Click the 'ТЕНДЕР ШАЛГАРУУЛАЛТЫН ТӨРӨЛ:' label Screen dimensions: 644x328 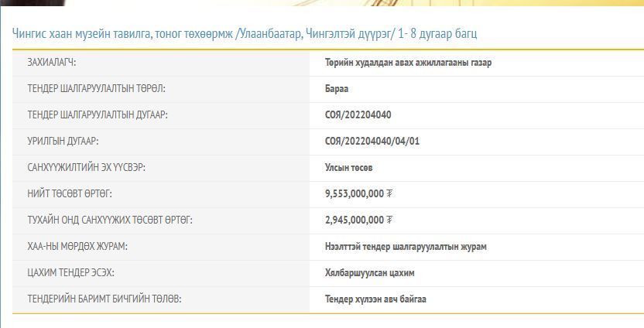point(96,89)
